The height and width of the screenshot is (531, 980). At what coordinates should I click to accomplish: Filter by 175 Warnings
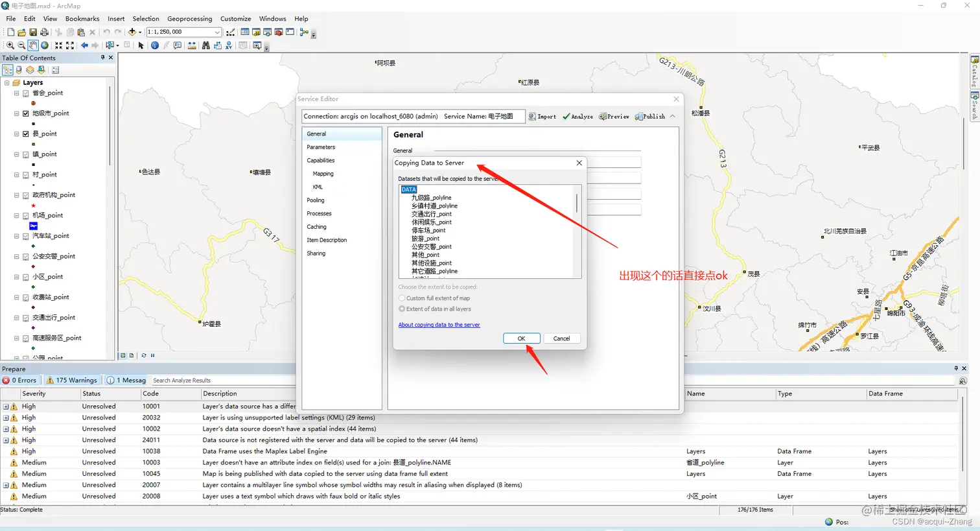pyautogui.click(x=71, y=381)
